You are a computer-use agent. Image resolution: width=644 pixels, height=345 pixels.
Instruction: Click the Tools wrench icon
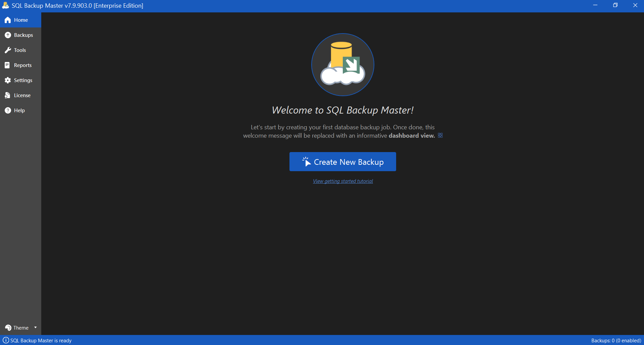pos(8,50)
